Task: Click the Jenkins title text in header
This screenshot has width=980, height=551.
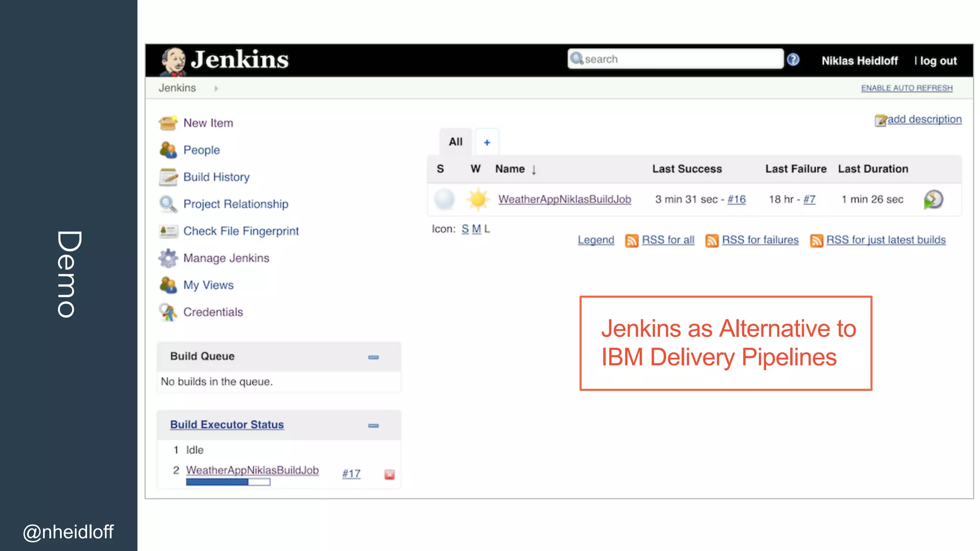Action: [x=240, y=60]
